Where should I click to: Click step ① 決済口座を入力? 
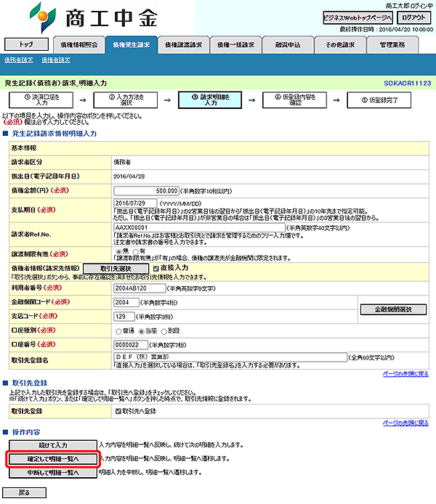click(41, 100)
